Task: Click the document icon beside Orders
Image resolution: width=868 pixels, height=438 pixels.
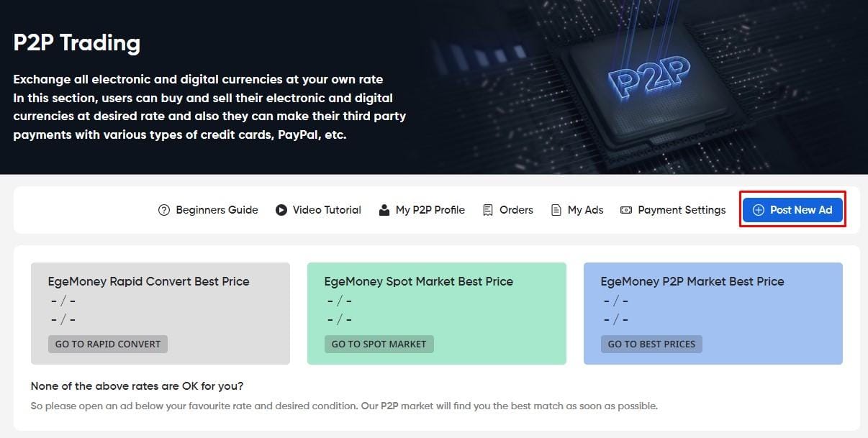Action: point(487,209)
